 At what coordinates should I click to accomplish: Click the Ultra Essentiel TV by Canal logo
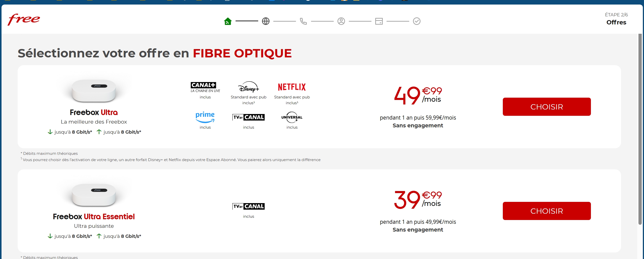(x=248, y=206)
